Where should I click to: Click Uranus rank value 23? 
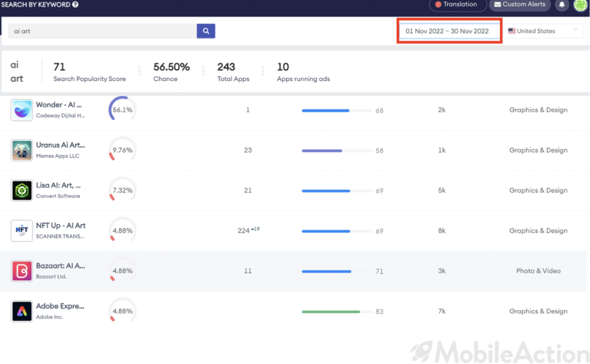(247, 150)
